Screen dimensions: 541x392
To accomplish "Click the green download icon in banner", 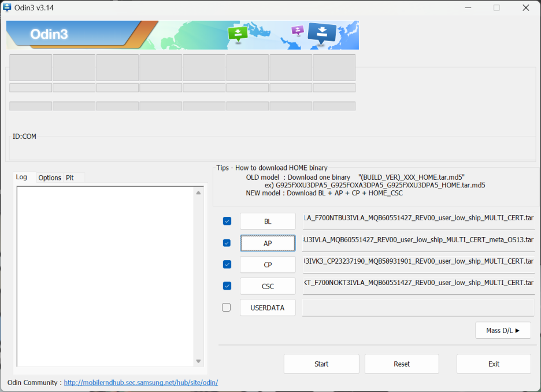I will 238,34.
